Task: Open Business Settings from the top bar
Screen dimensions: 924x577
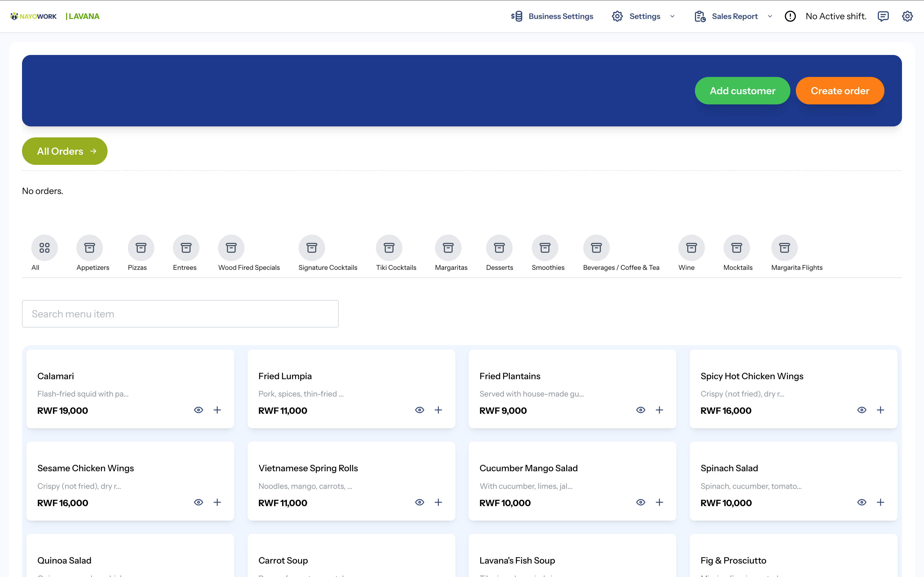Action: point(552,16)
